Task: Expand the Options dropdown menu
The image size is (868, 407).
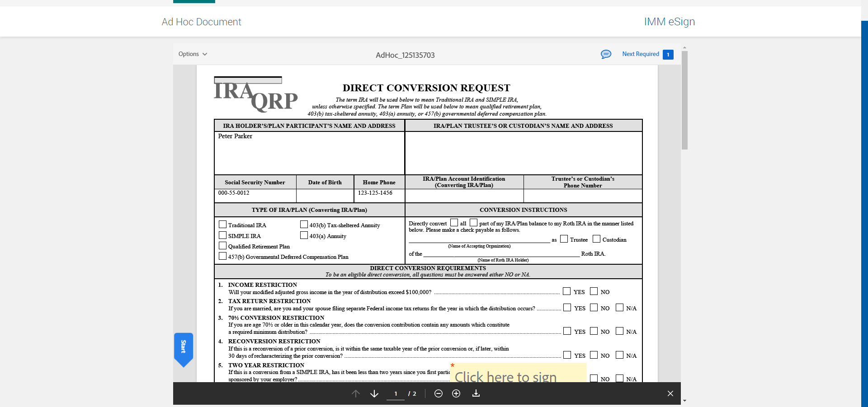Action: tap(193, 54)
